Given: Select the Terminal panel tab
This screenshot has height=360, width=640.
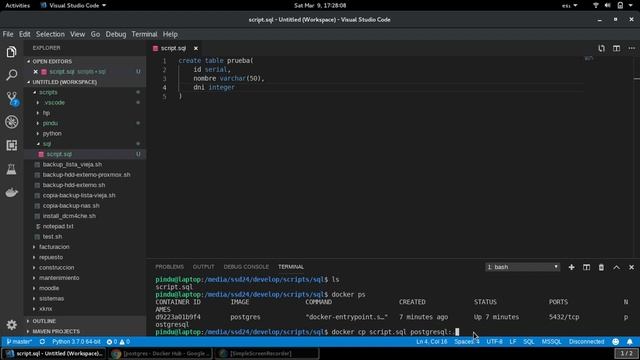Looking at the screenshot, I should click(291, 267).
